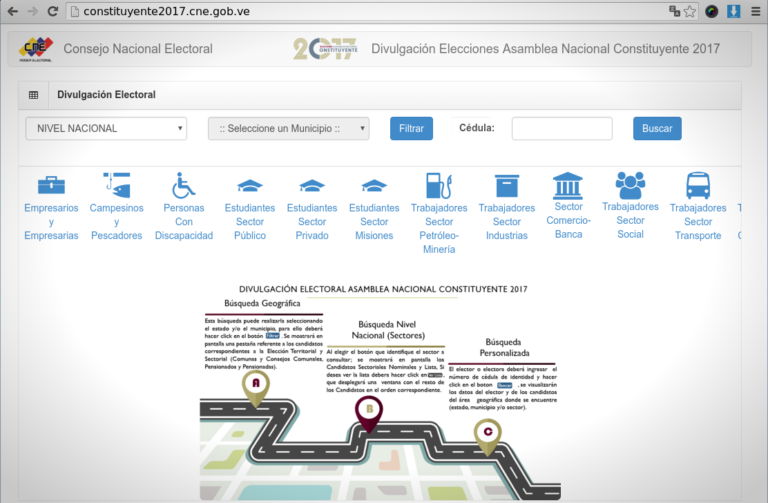Click map pin B on the infographic
This screenshot has width=768, height=503.
point(369,412)
